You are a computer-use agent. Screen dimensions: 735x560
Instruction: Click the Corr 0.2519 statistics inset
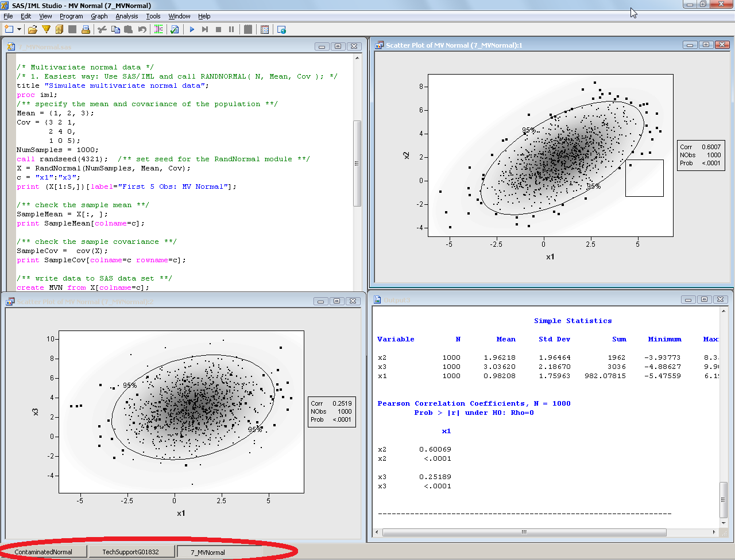331,411
